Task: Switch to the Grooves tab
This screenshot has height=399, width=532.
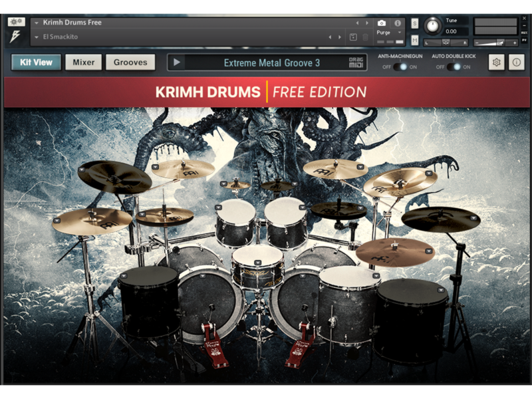Action: [130, 63]
